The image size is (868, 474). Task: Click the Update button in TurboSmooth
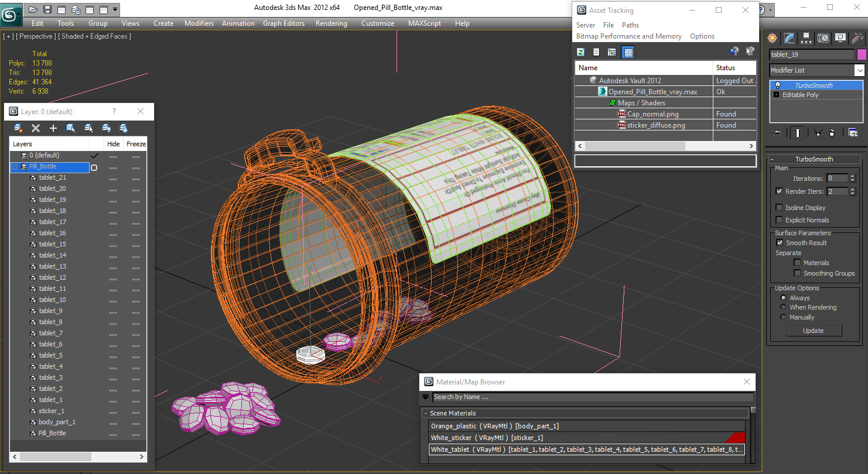(813, 331)
